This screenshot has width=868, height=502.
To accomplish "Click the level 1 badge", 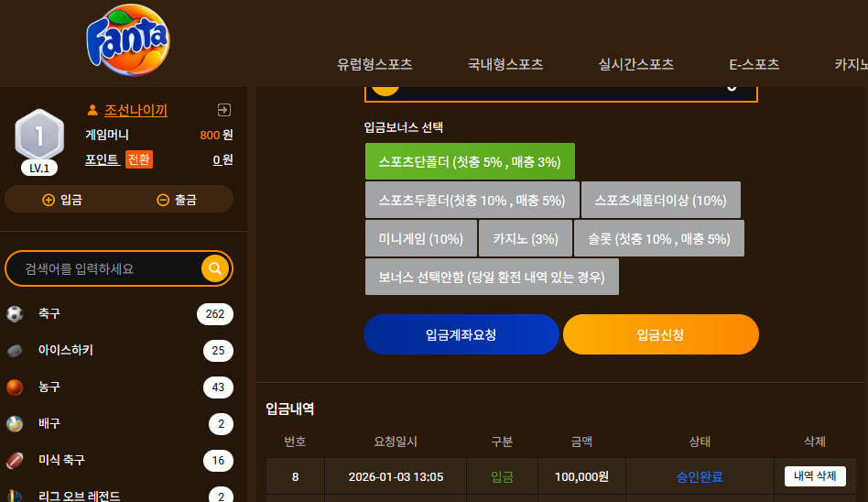I will point(39,141).
